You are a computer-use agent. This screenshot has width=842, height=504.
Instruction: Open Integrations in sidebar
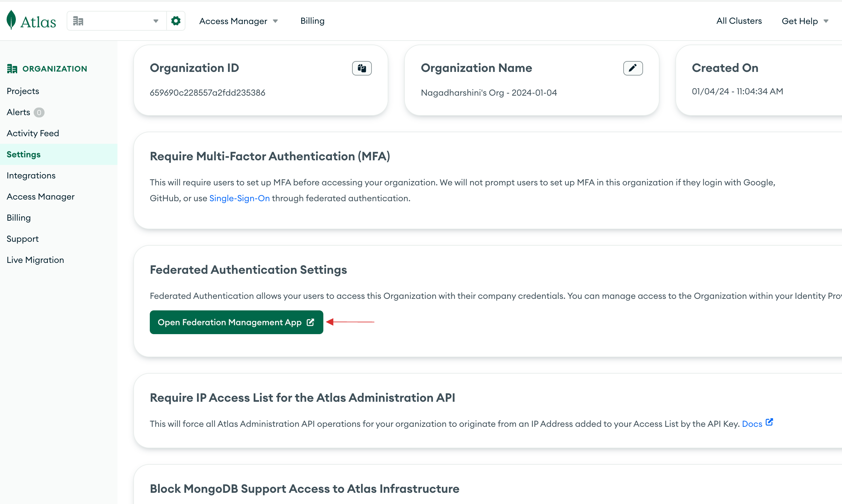[31, 175]
